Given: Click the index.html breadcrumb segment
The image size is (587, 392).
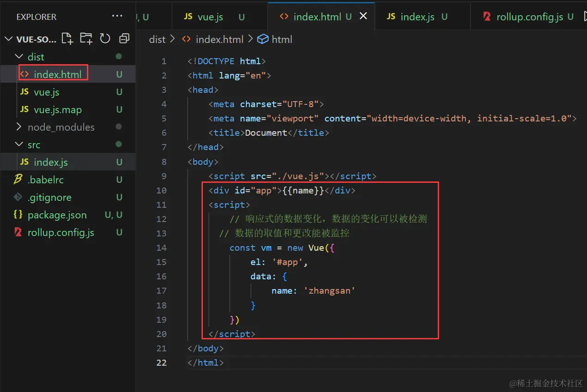Looking at the screenshot, I should (x=220, y=39).
